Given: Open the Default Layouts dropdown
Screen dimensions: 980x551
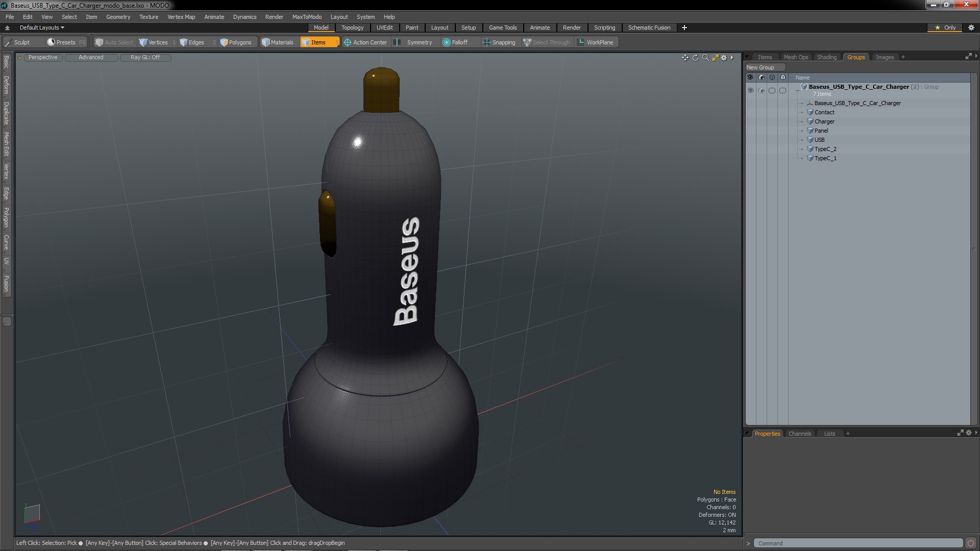Looking at the screenshot, I should [42, 28].
